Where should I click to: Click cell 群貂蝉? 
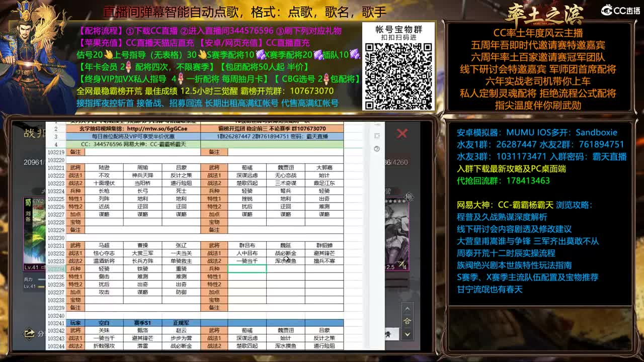coord(324,246)
